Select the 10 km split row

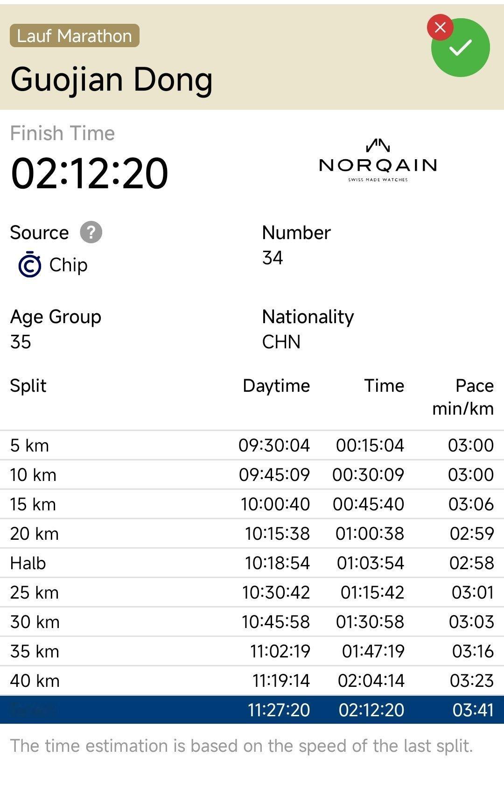[252, 474]
